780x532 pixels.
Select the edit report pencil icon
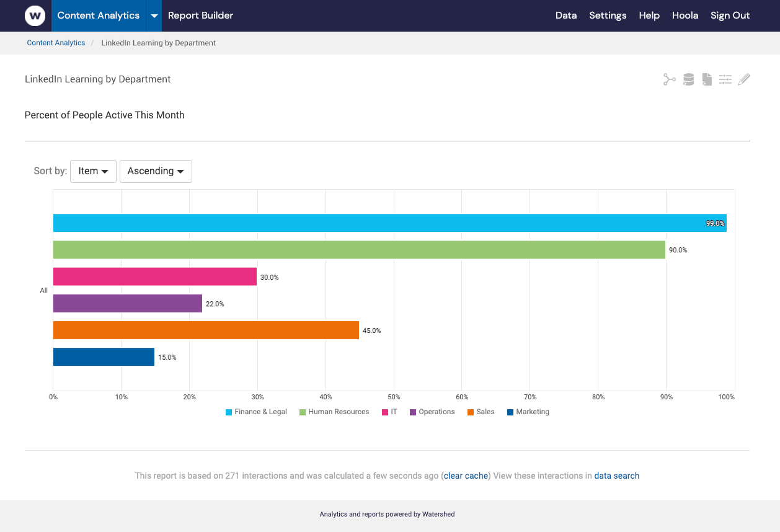click(744, 79)
